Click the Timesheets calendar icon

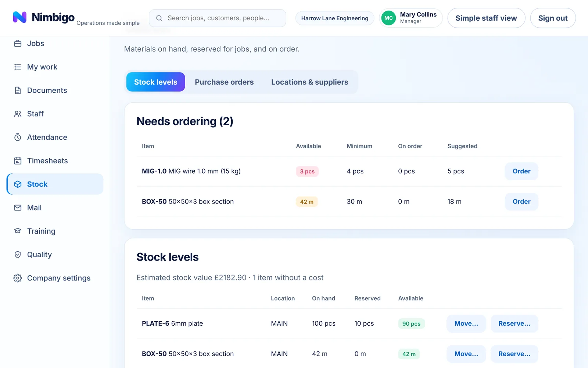(18, 161)
